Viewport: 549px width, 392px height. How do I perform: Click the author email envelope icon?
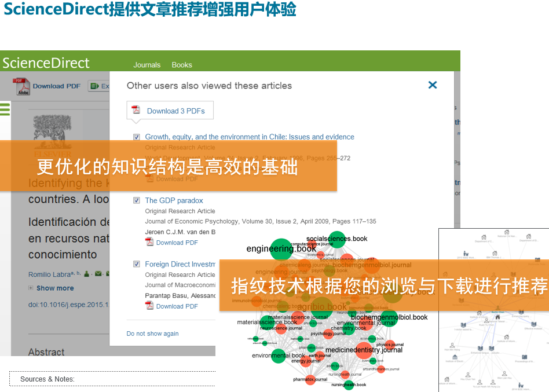[x=98, y=274]
